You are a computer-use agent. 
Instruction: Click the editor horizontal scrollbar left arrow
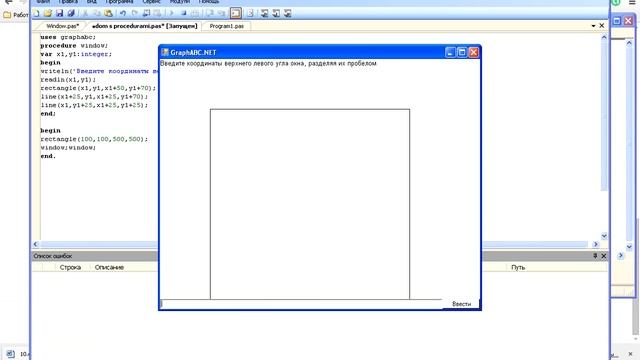click(36, 244)
